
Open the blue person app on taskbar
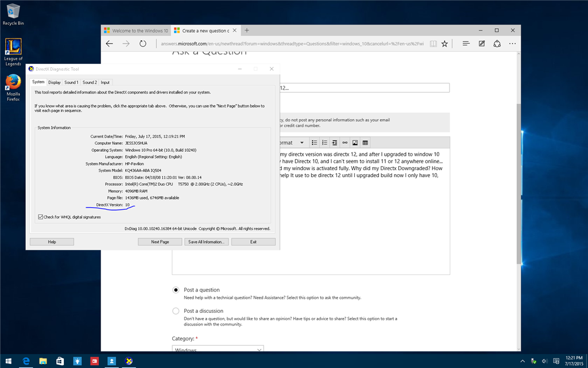point(111,361)
